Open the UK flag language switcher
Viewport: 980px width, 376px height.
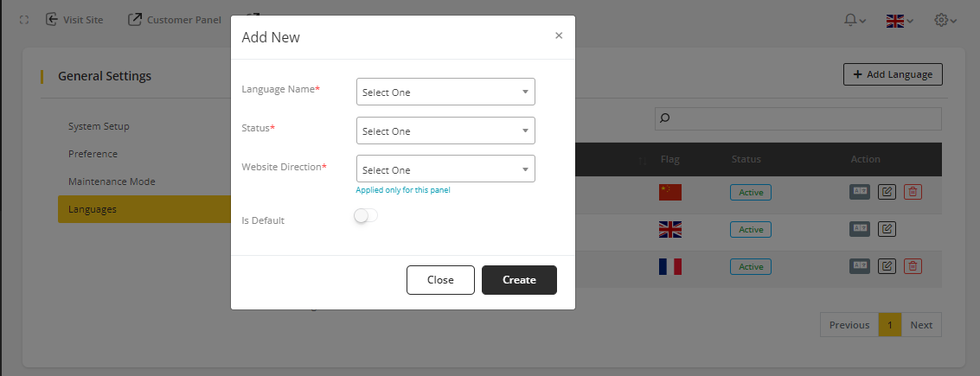(900, 20)
